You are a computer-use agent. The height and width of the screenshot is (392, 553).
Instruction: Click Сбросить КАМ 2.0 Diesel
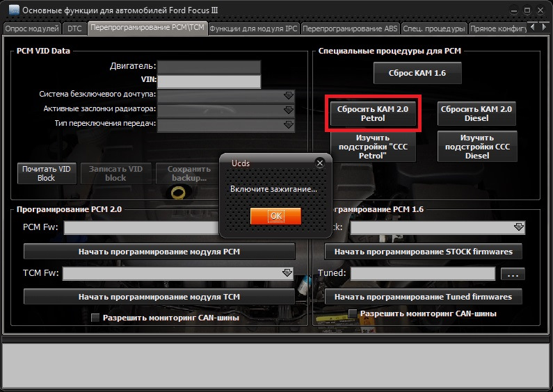(476, 113)
